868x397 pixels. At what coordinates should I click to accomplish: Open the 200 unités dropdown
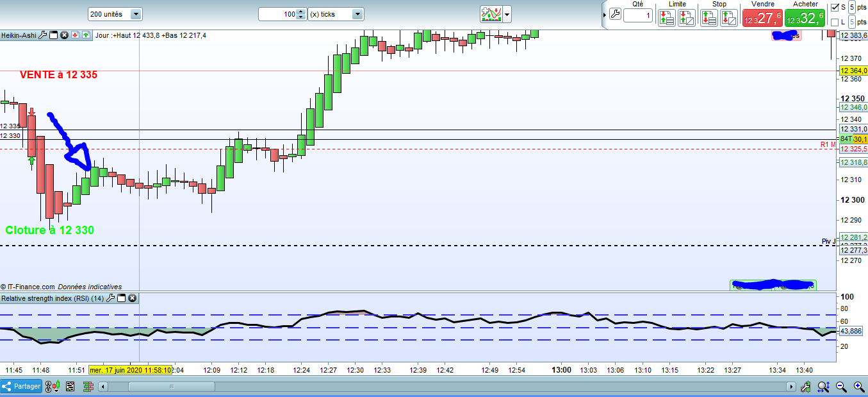pyautogui.click(x=136, y=14)
